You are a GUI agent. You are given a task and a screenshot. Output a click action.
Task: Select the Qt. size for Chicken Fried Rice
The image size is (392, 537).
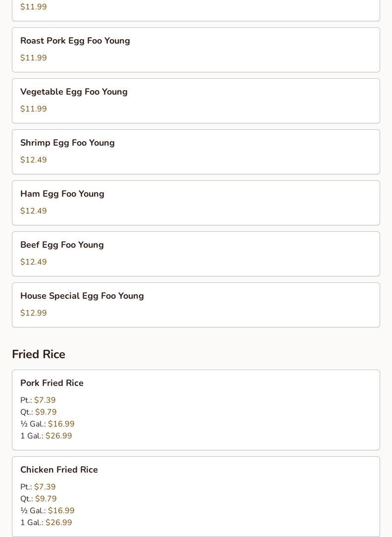click(x=39, y=499)
